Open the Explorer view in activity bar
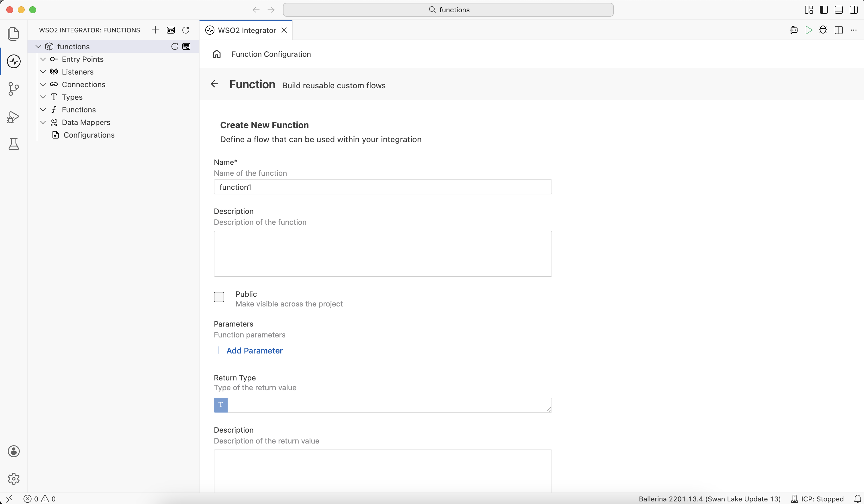Screen dimensions: 864x504 pyautogui.click(x=13, y=34)
